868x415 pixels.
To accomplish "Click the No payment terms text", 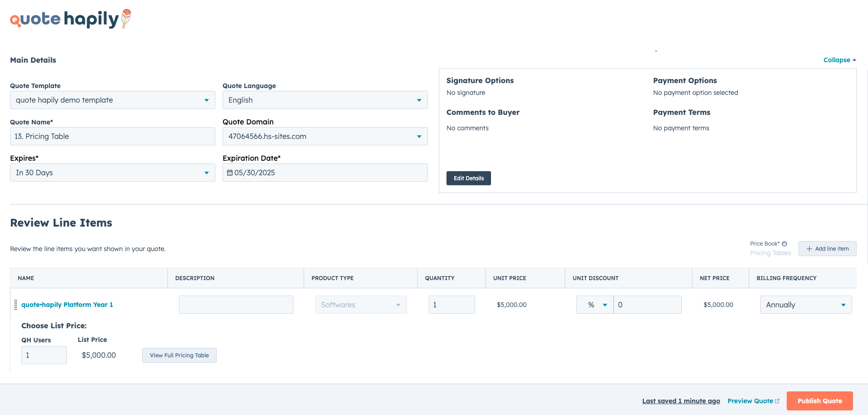I will (681, 128).
